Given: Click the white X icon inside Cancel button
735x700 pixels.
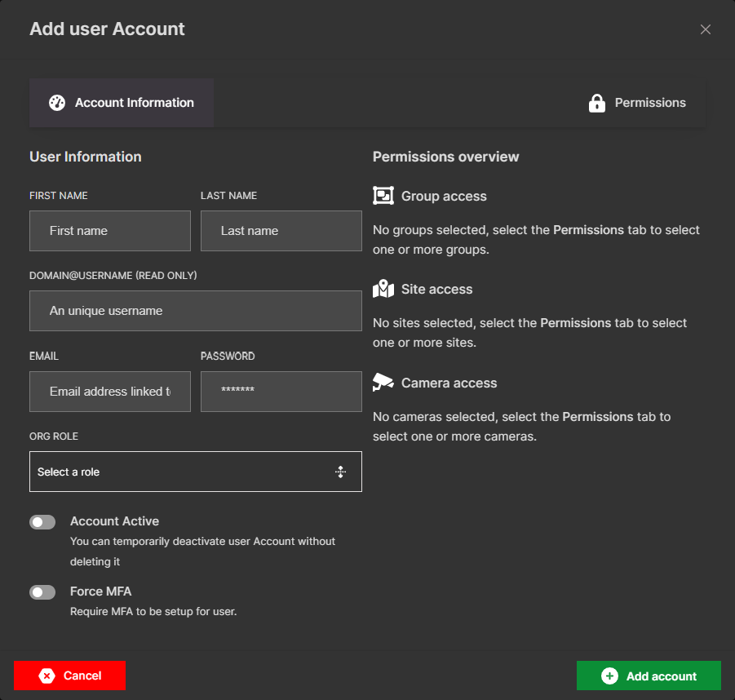Looking at the screenshot, I should (x=46, y=676).
